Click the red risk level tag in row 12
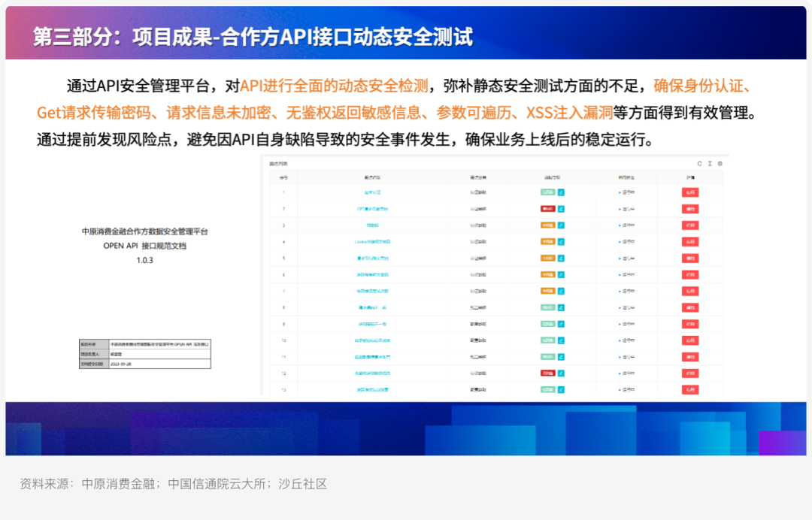 (x=547, y=373)
